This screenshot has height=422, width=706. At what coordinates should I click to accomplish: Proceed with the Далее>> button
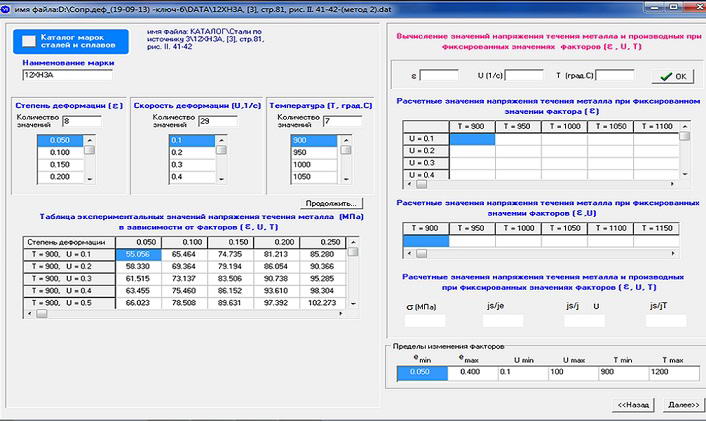[x=683, y=405]
